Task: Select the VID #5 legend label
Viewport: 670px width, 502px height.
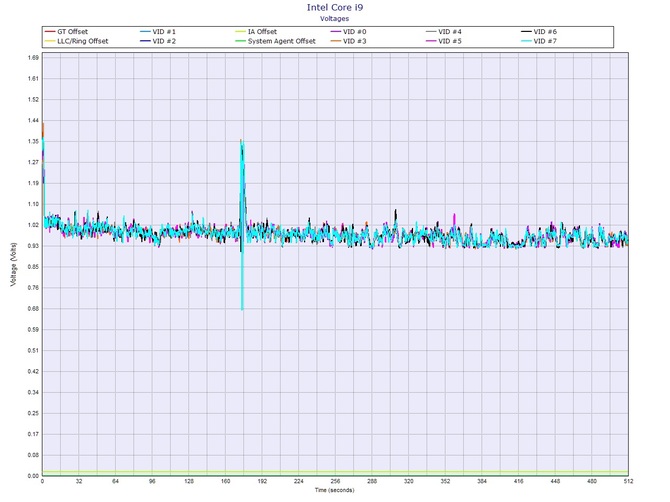Action: click(x=450, y=41)
